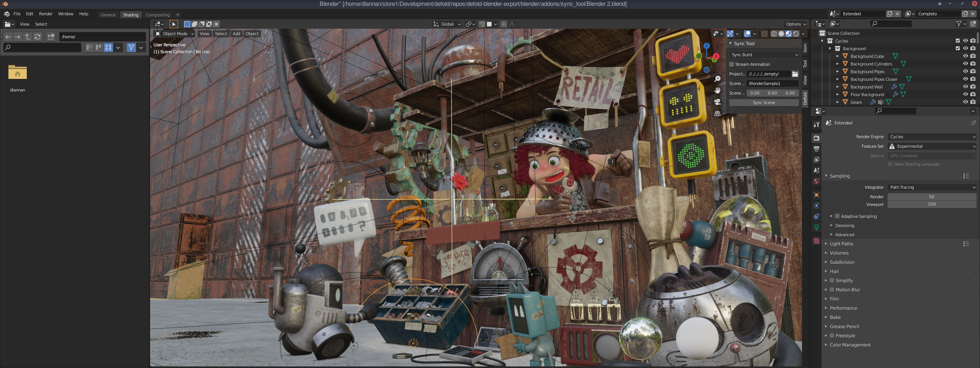
Task: Open the View Layer properties tab
Action: point(817,159)
